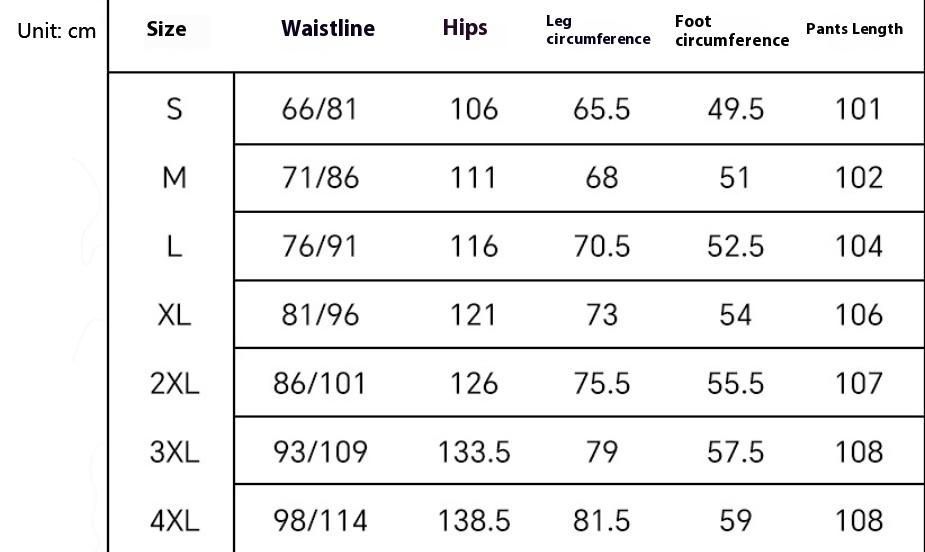925x552 pixels.
Task: Select the Waistline column header
Action: point(327,28)
